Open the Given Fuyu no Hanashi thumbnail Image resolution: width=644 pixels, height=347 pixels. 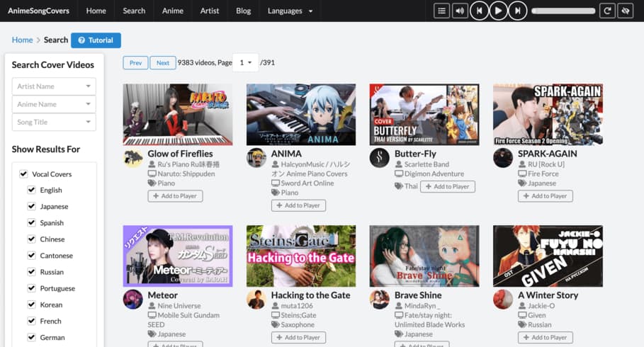click(x=548, y=256)
